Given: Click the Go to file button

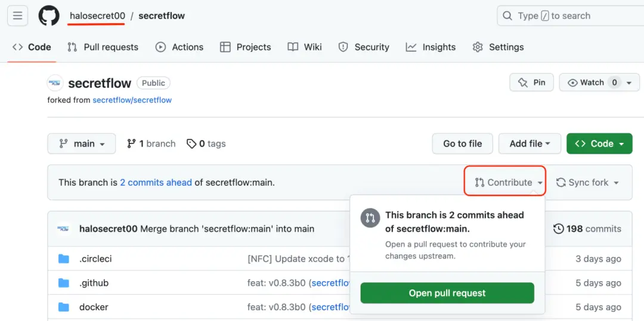Looking at the screenshot, I should point(463,144).
